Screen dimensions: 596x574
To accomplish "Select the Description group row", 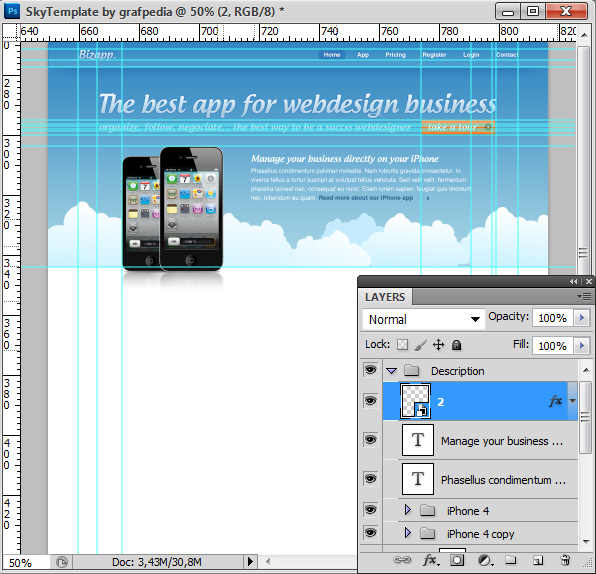I will [x=481, y=370].
